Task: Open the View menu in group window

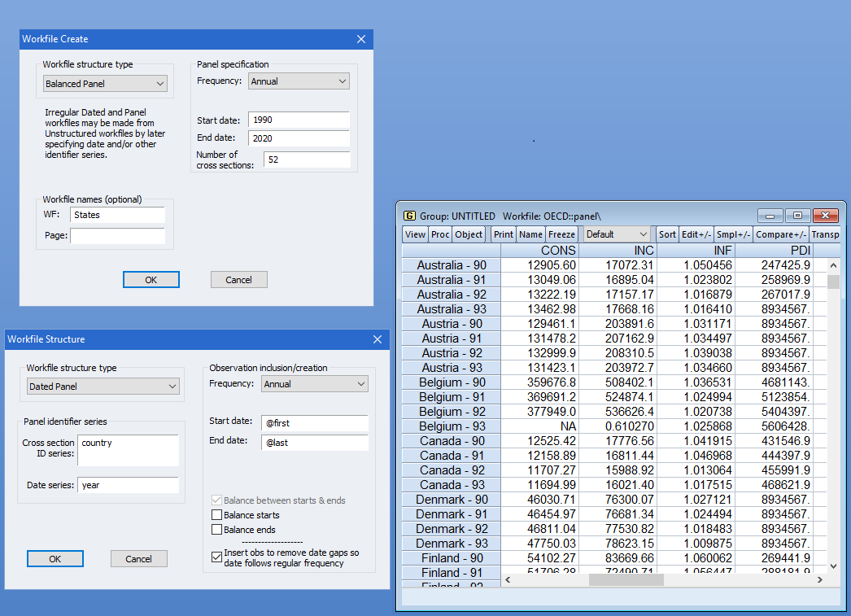Action: [415, 234]
